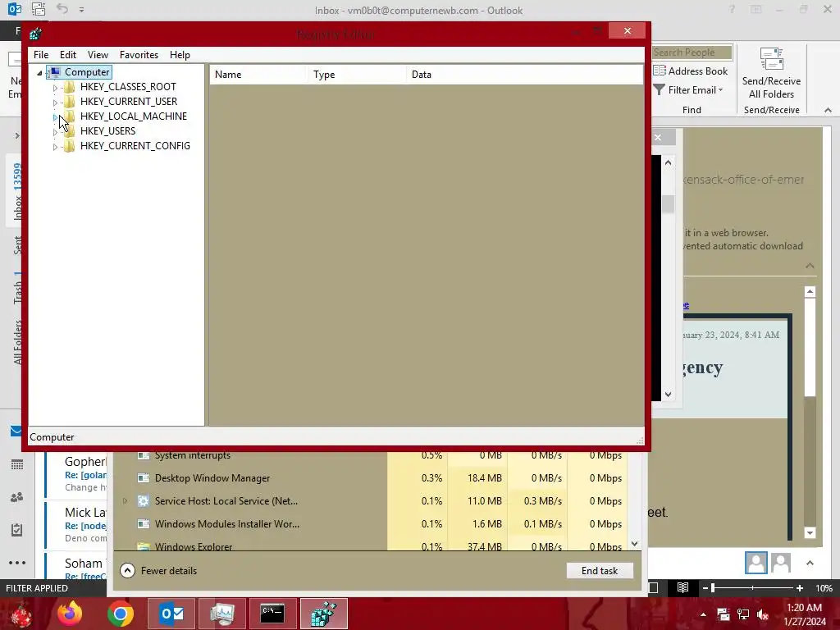
Task: Open the Edit menu in Registry Editor
Action: pyautogui.click(x=67, y=55)
